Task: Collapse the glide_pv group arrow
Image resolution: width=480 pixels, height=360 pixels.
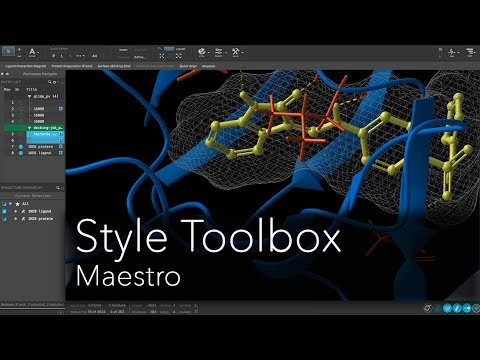Action: (x=29, y=96)
